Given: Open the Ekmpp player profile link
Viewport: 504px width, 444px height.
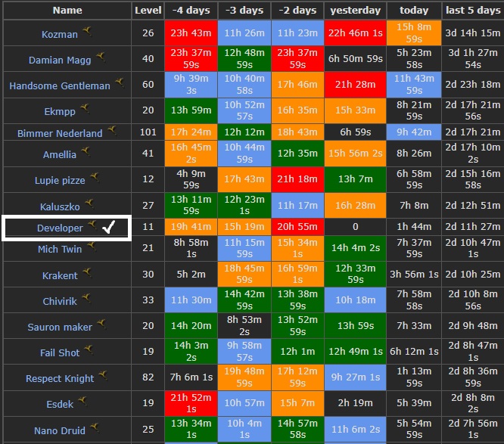Looking at the screenshot, I should [x=60, y=111].
